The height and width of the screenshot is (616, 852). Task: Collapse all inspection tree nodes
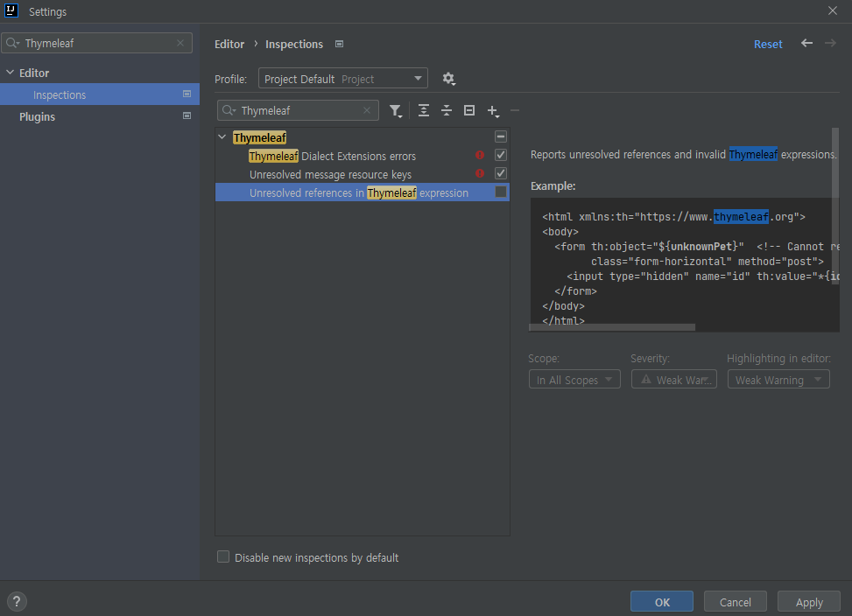tap(447, 111)
